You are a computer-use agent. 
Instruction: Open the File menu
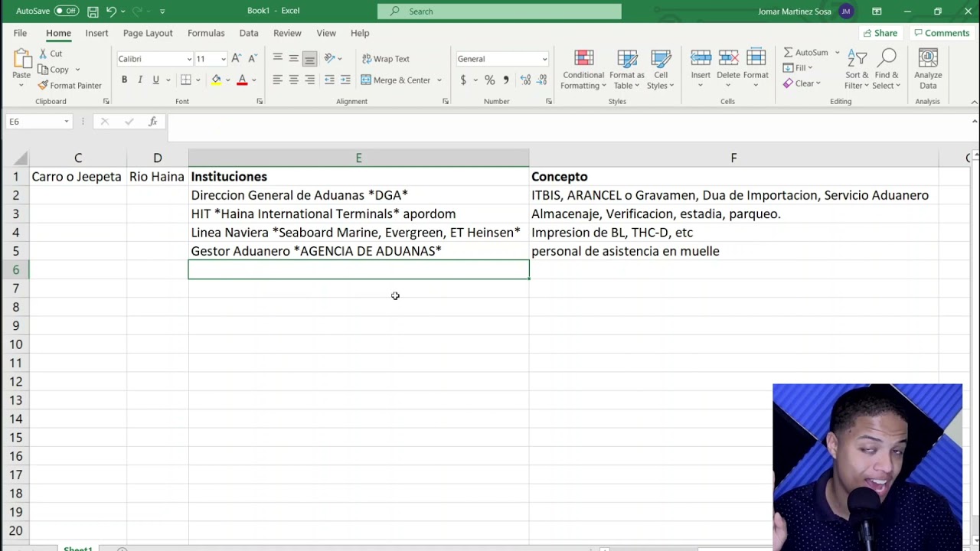click(x=20, y=33)
